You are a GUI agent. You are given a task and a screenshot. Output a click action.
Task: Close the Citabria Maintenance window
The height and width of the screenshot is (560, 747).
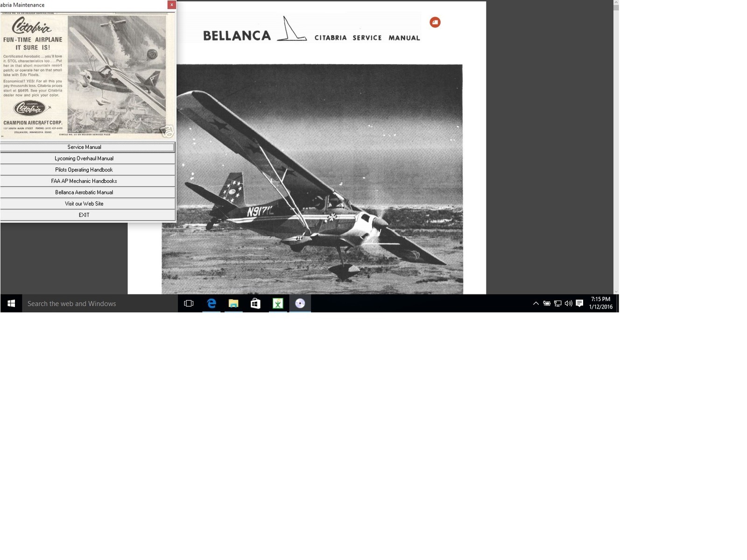coord(171,5)
